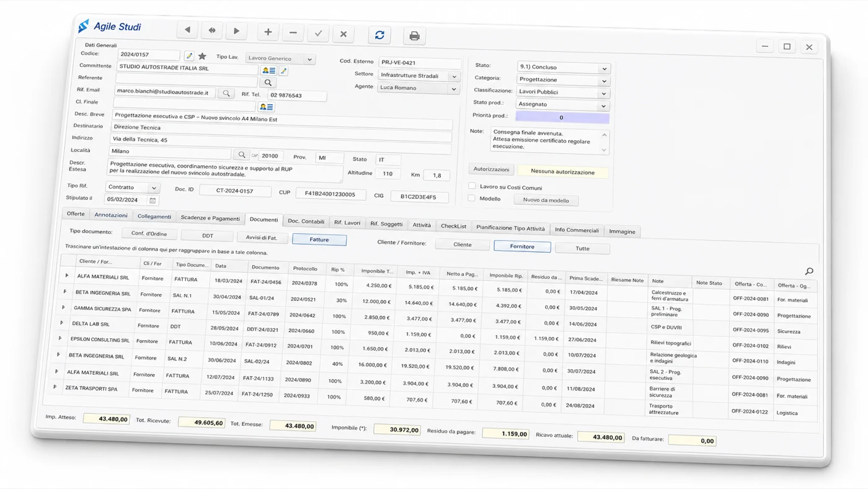
Task: Click the plus add-record toolbar icon
Action: click(x=268, y=32)
